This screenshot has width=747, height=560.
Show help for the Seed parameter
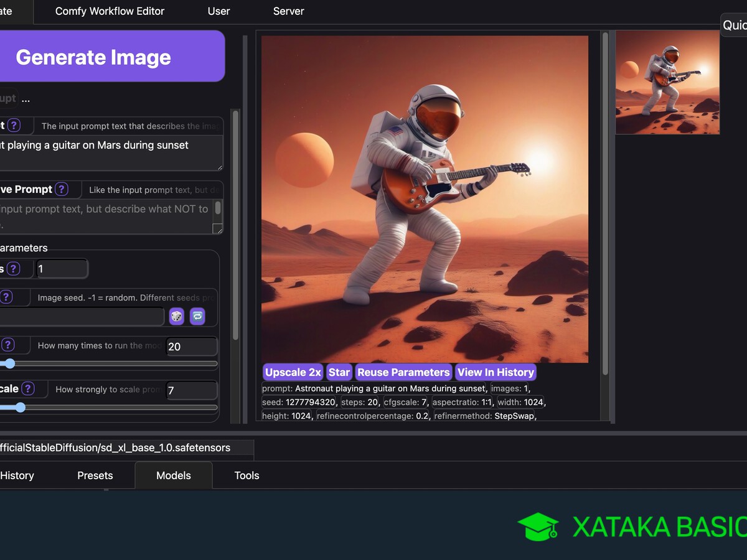pos(6,297)
